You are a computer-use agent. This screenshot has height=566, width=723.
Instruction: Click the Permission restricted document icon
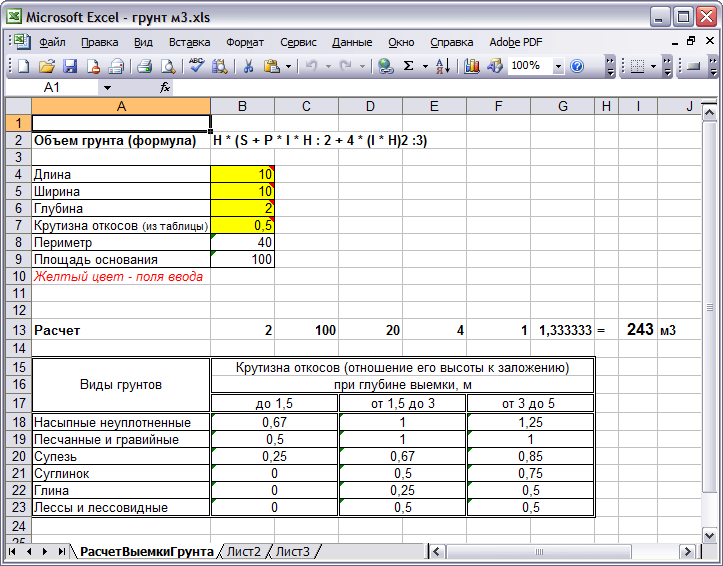pyautogui.click(x=94, y=66)
